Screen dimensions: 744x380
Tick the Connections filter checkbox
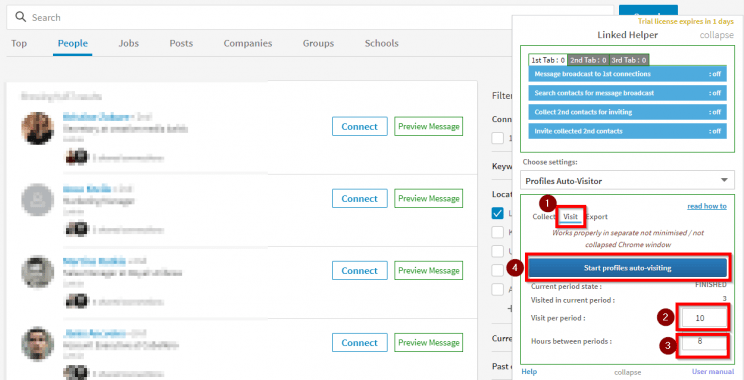click(498, 139)
